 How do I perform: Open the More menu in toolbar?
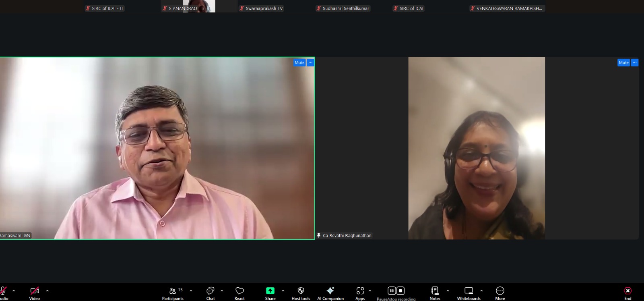[500, 293]
